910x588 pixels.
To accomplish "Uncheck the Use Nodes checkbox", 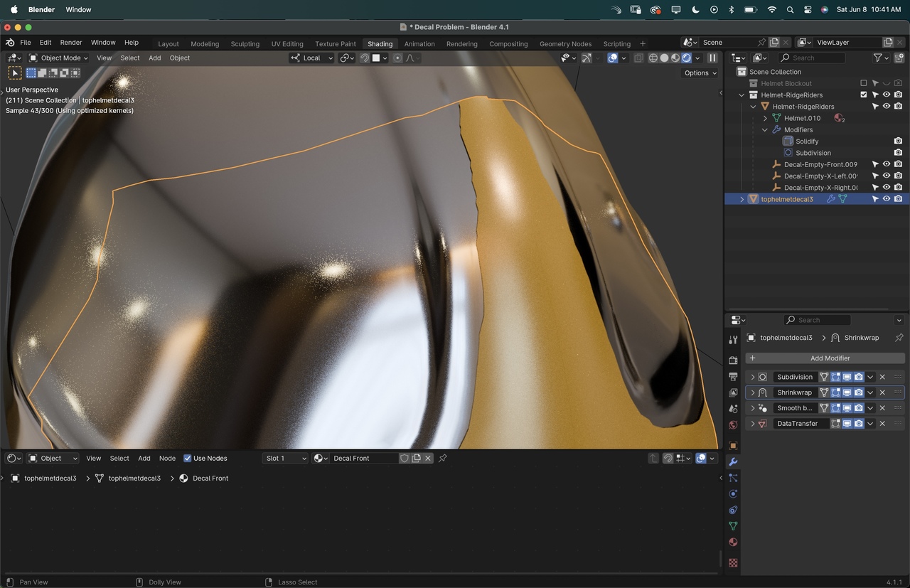I will (x=188, y=459).
